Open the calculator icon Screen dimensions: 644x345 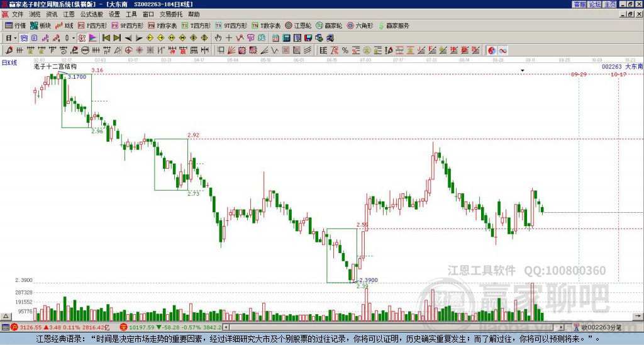[286, 38]
